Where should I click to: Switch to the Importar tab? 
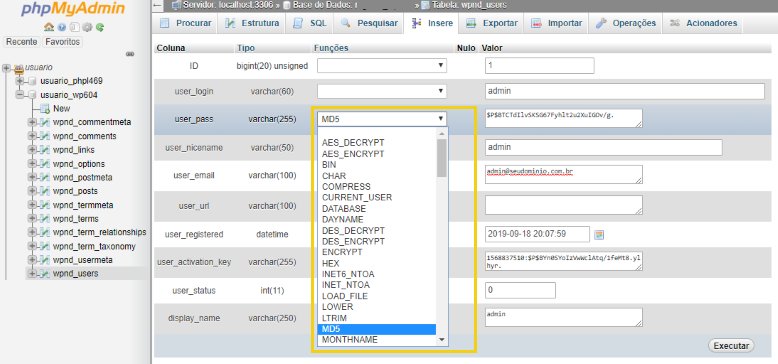(556, 23)
